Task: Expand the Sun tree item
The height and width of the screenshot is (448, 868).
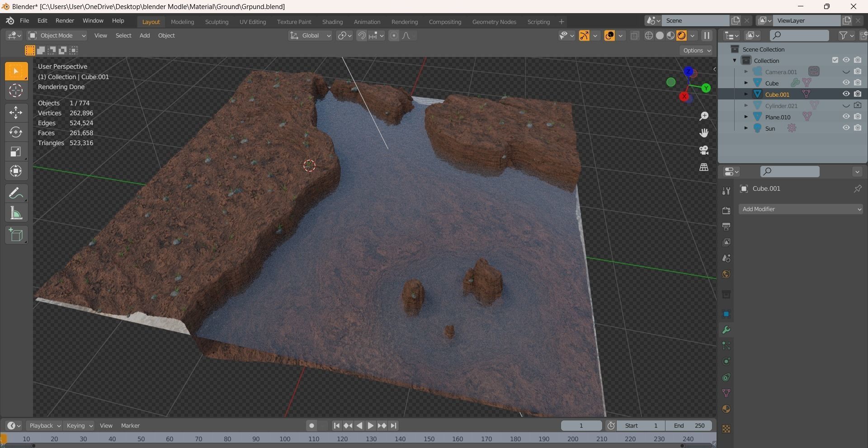Action: point(746,128)
